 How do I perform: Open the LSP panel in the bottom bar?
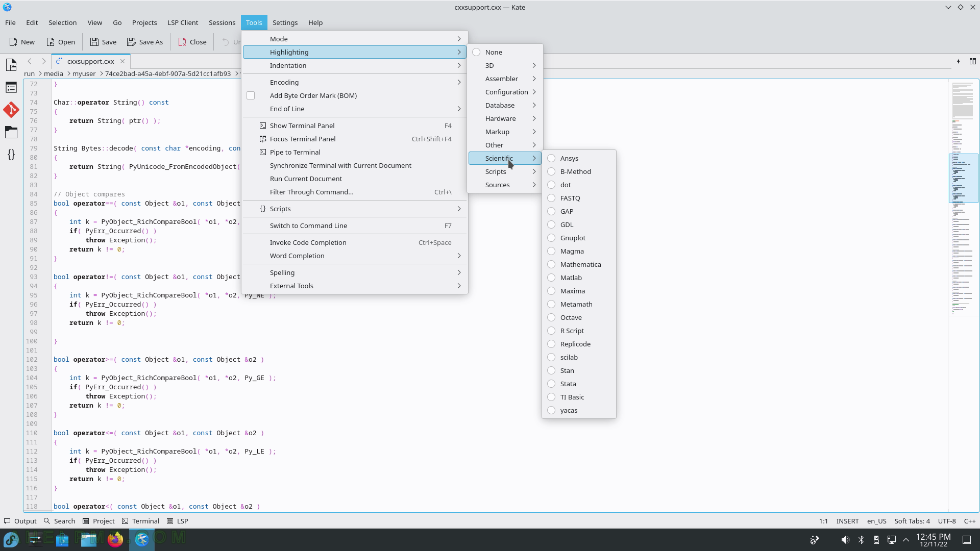click(x=178, y=521)
